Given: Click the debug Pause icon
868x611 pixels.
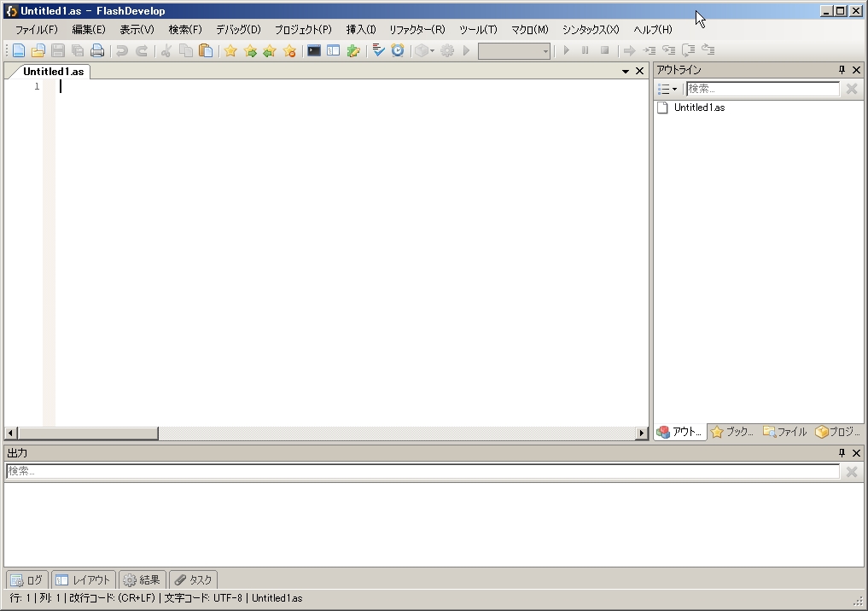Looking at the screenshot, I should [x=585, y=50].
